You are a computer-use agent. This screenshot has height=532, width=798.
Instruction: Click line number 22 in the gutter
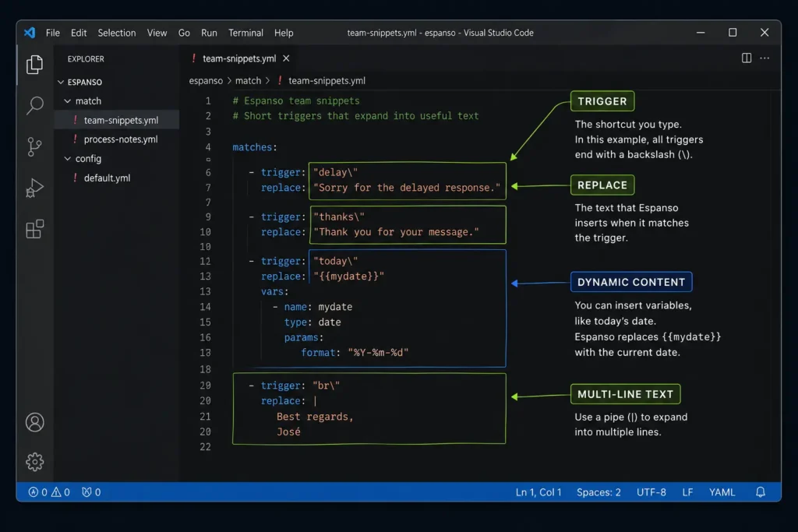point(205,447)
